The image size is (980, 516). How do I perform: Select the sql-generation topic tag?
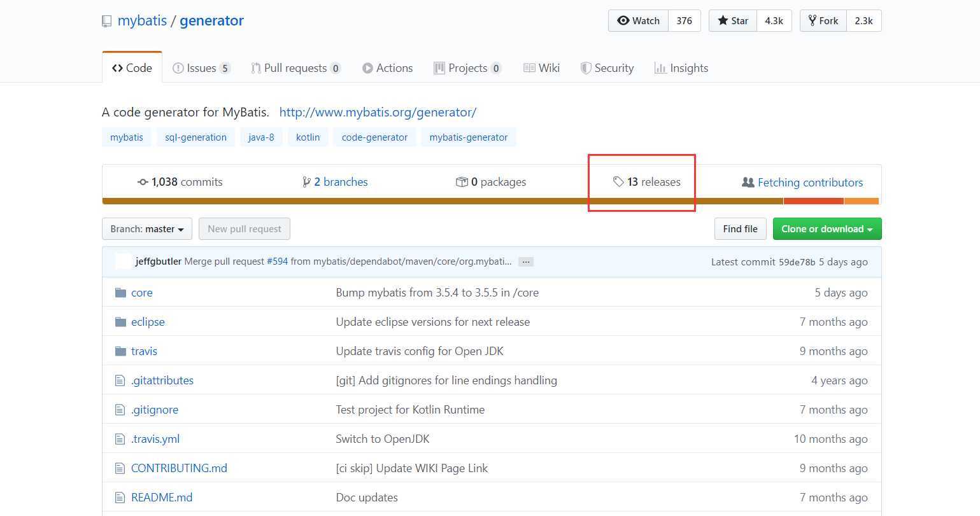tap(195, 137)
